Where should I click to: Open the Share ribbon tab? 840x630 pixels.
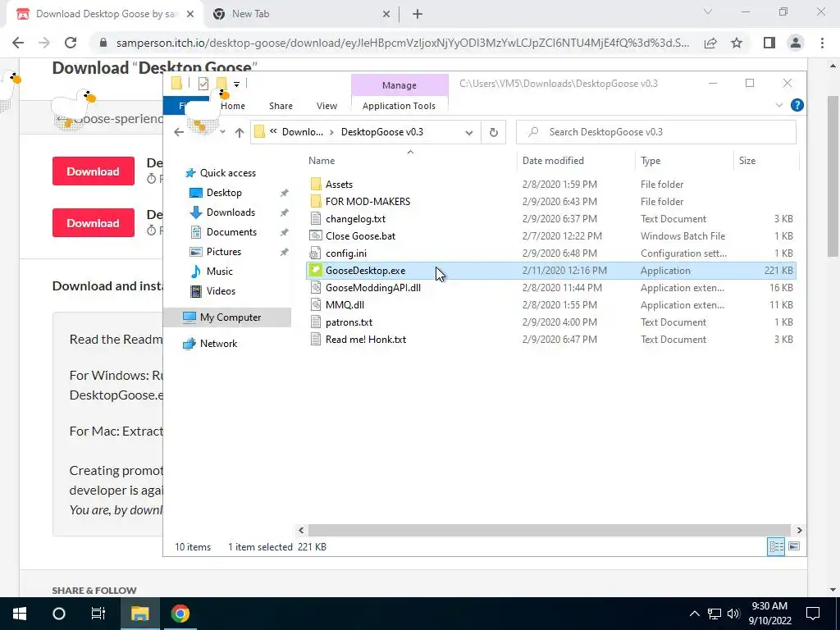281,106
